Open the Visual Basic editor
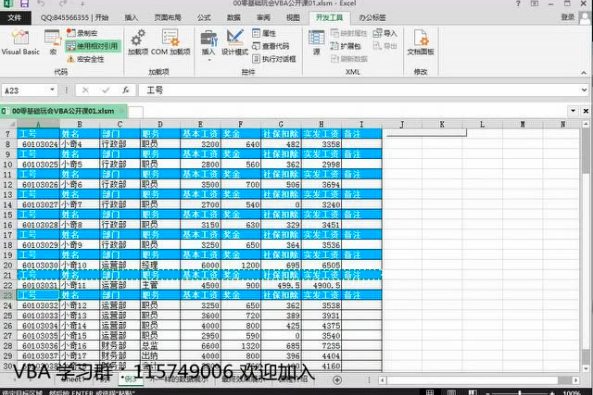 point(20,42)
